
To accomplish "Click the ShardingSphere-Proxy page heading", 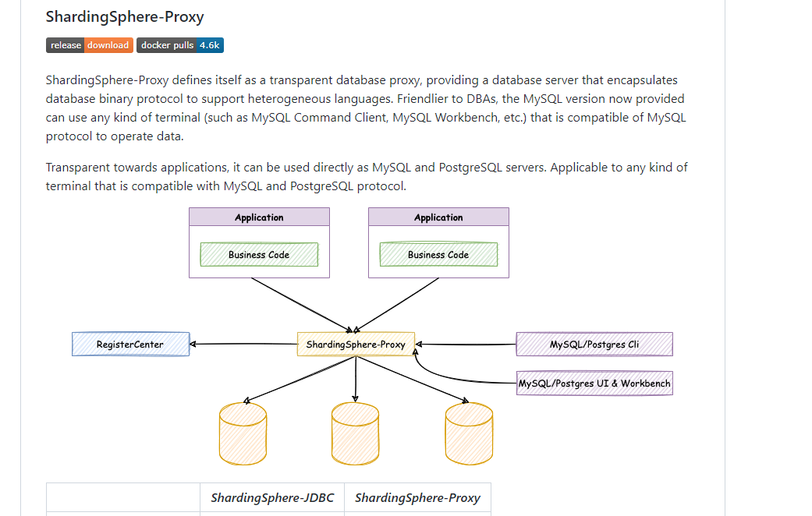I will tap(125, 16).
